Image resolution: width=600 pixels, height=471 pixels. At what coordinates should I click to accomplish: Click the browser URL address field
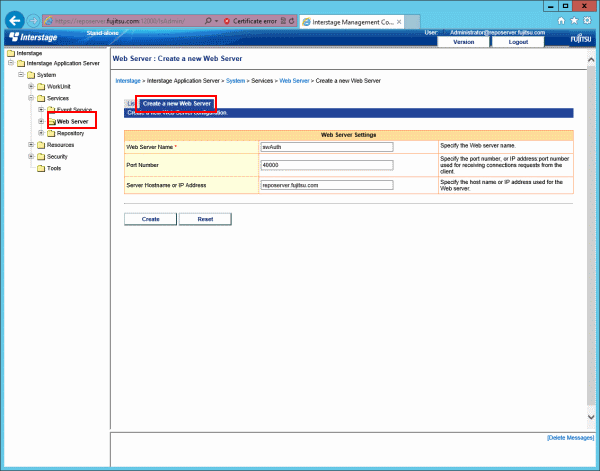(x=124, y=21)
